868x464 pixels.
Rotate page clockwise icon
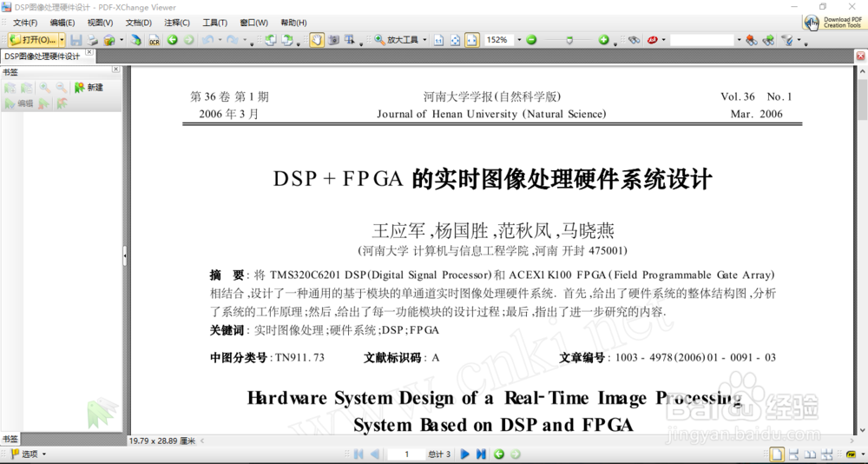point(286,40)
